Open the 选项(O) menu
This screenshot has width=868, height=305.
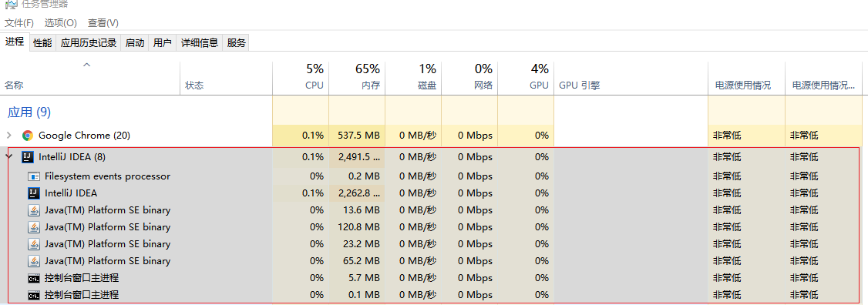60,22
